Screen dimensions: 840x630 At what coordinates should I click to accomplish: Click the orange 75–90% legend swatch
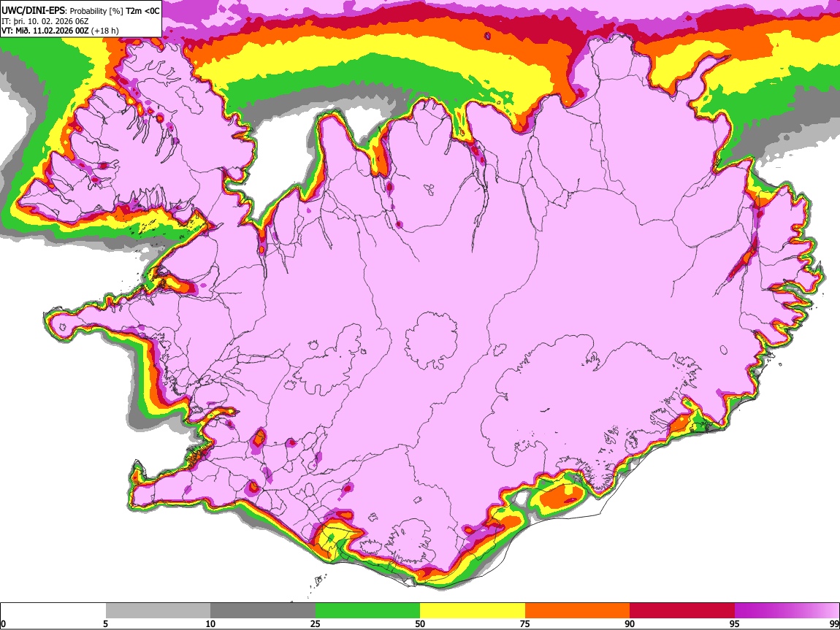tap(577, 610)
